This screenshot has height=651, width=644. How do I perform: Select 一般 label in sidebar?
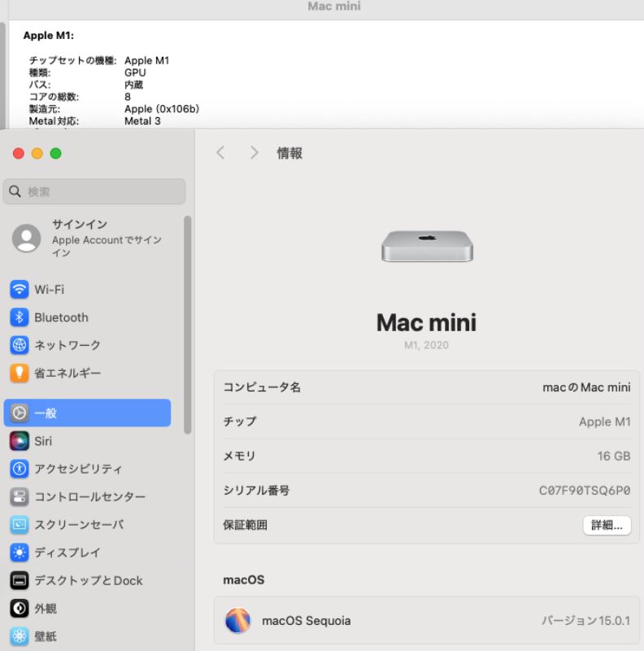click(46, 413)
